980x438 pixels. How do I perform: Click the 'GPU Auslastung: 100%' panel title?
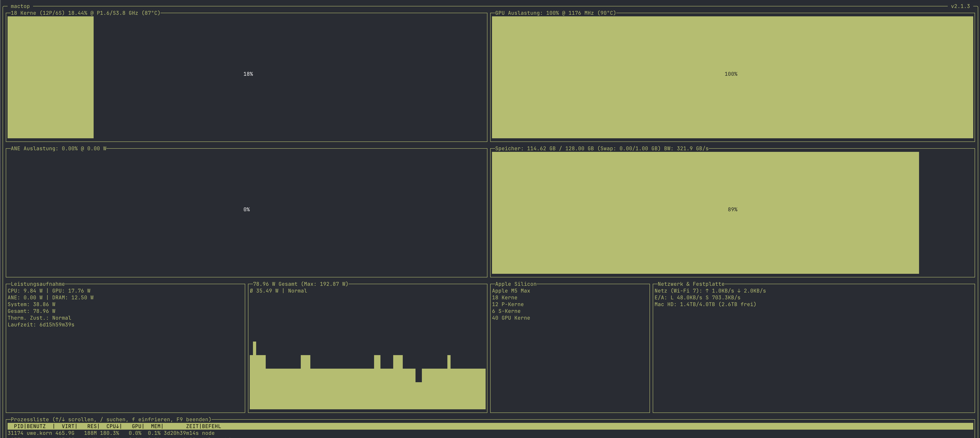coord(556,13)
